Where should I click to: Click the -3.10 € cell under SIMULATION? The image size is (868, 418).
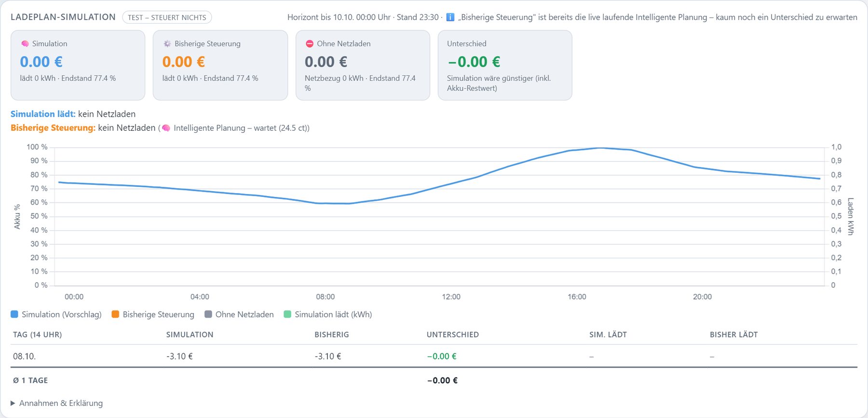click(x=179, y=356)
